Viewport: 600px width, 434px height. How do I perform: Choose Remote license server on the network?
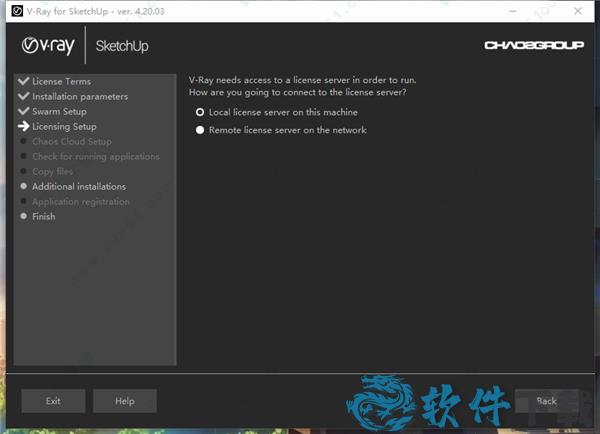(x=201, y=130)
